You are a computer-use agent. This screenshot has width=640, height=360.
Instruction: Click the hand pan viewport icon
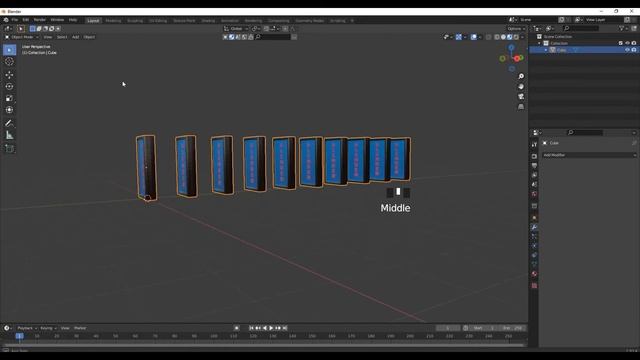point(521,87)
